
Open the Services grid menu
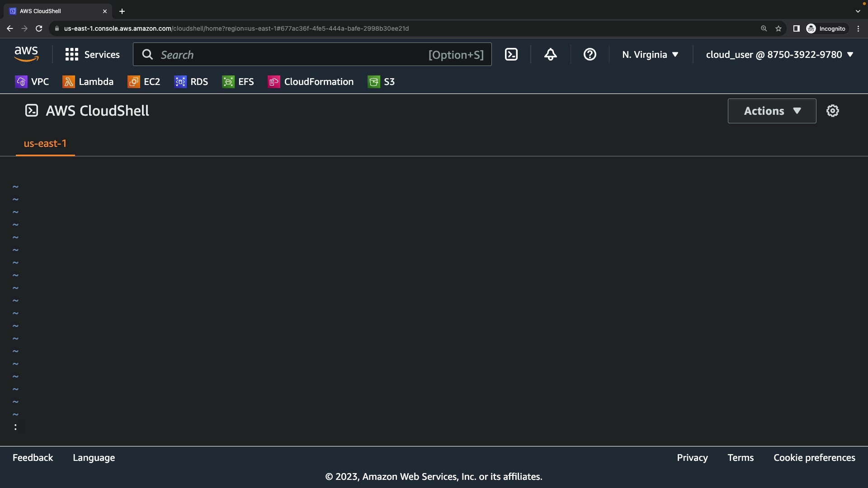[x=92, y=55]
